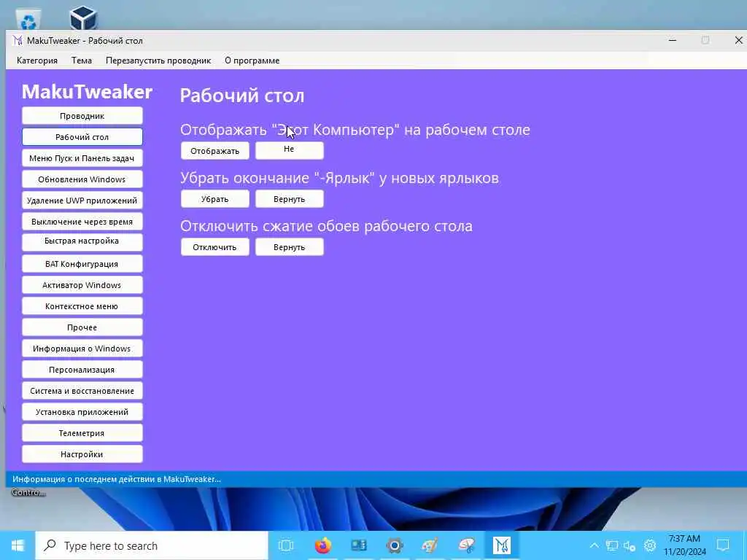Click the magnifier icon in the search box
This screenshot has width=747, height=560.
[50, 545]
